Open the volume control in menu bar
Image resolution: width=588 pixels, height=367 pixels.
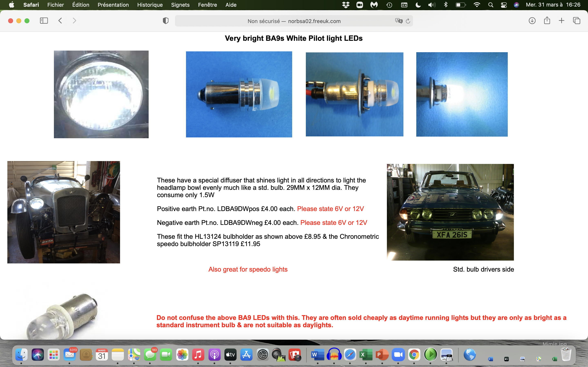pyautogui.click(x=432, y=5)
